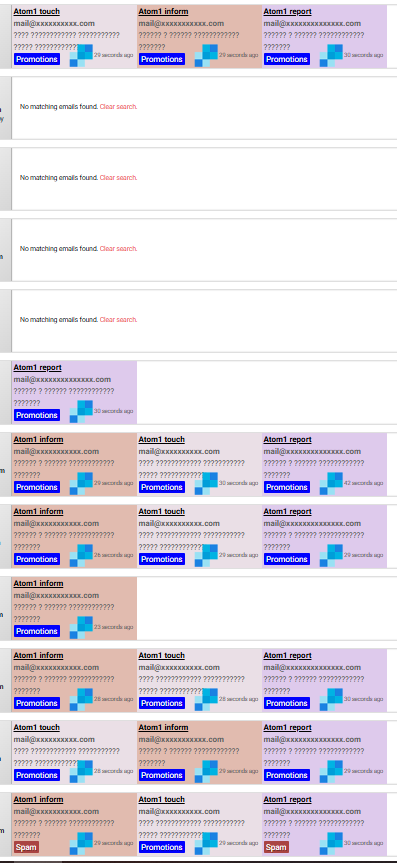Click the third "Clear search" link from the top
This screenshot has width=397, height=863.
click(x=118, y=249)
